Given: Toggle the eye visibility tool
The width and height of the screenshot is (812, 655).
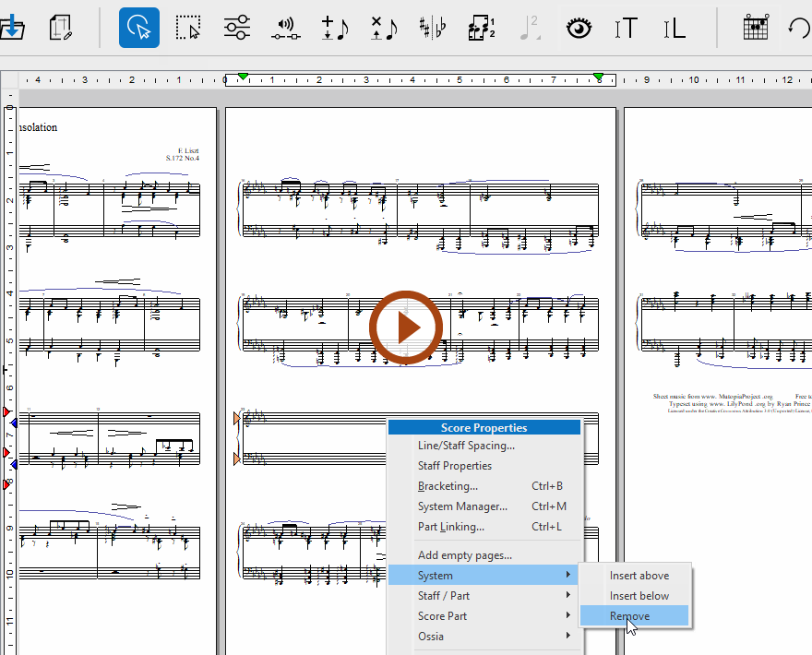Looking at the screenshot, I should pyautogui.click(x=579, y=28).
